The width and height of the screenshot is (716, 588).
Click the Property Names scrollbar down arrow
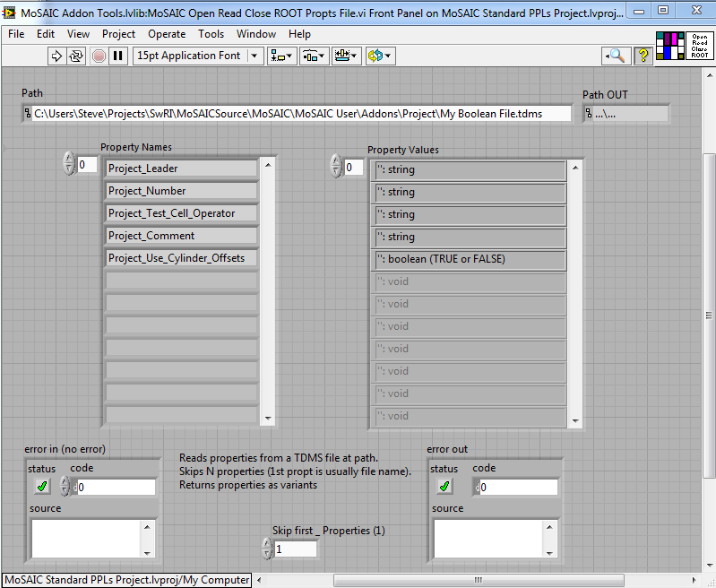[x=268, y=418]
